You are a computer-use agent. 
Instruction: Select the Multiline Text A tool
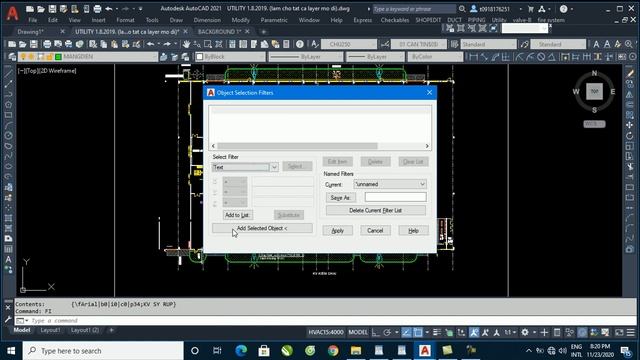click(x=8, y=259)
